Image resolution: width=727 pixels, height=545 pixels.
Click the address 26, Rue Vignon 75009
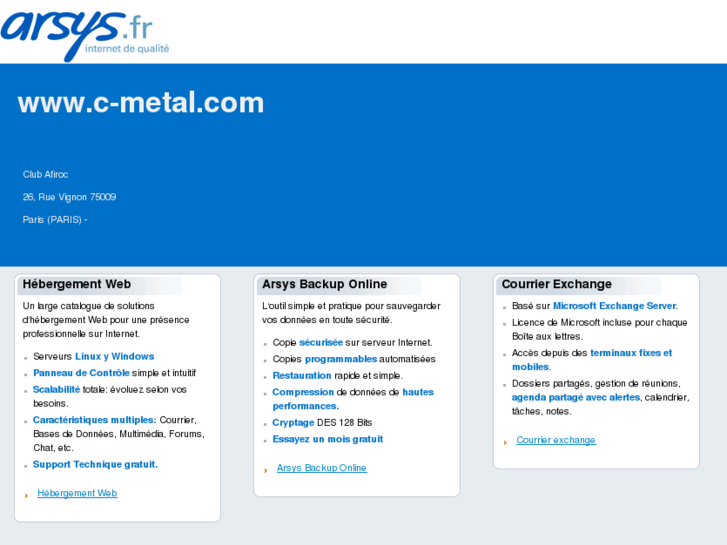[70, 197]
